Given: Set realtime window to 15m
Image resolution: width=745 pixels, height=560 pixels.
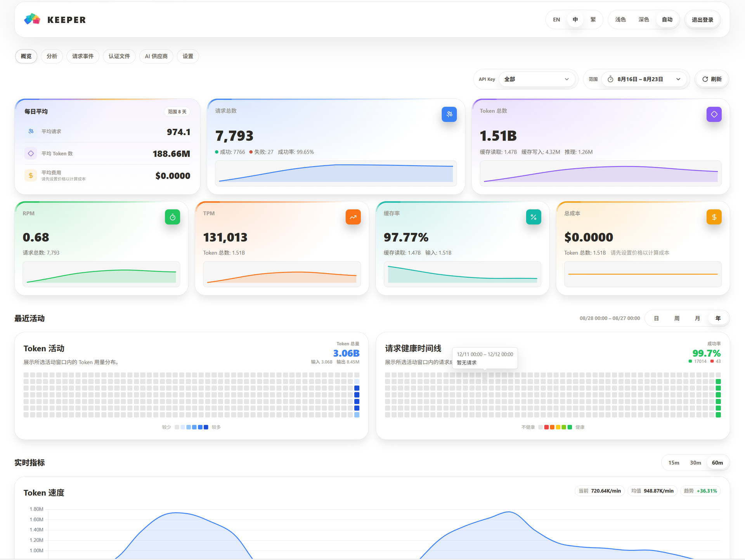Looking at the screenshot, I should [x=674, y=463].
